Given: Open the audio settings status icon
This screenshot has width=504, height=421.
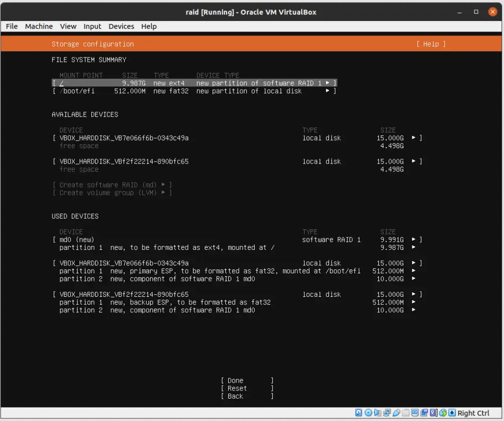Looking at the screenshot, I should [378, 413].
